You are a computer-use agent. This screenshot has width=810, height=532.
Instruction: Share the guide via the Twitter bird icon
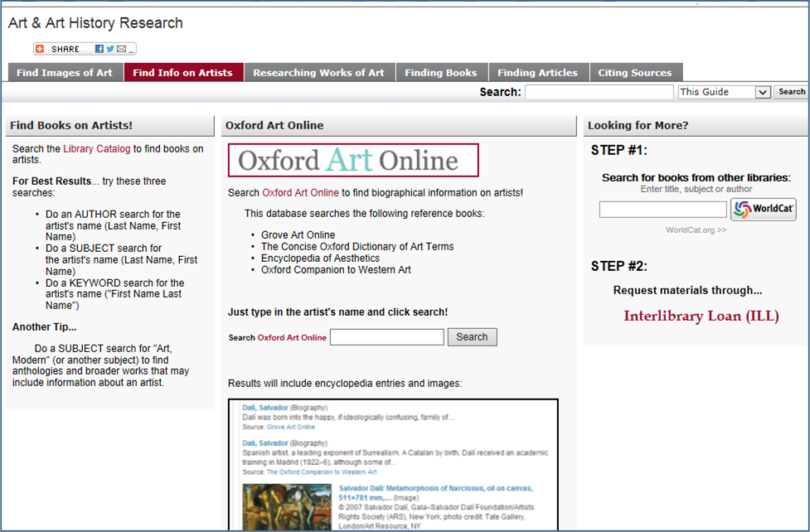click(x=110, y=49)
